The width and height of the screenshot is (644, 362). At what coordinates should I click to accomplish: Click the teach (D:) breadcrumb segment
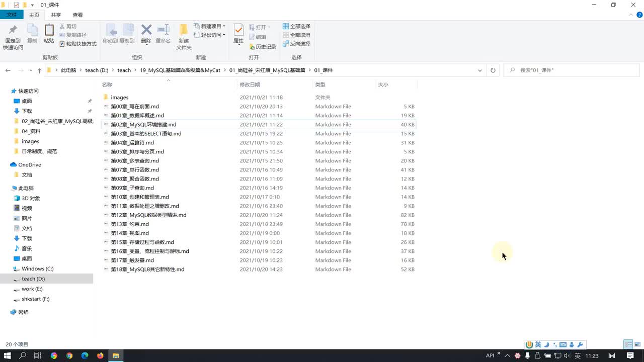[x=97, y=70]
